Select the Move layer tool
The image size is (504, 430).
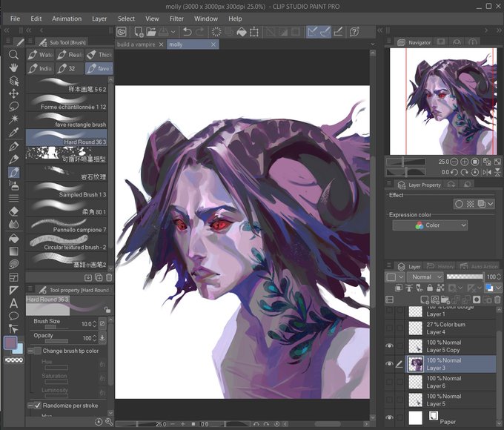tap(13, 93)
